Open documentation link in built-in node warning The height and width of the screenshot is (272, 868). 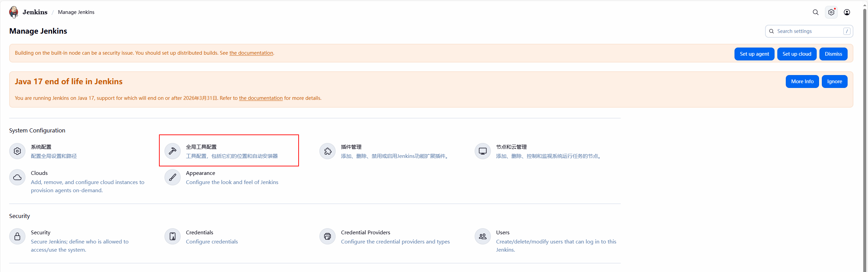pyautogui.click(x=251, y=53)
